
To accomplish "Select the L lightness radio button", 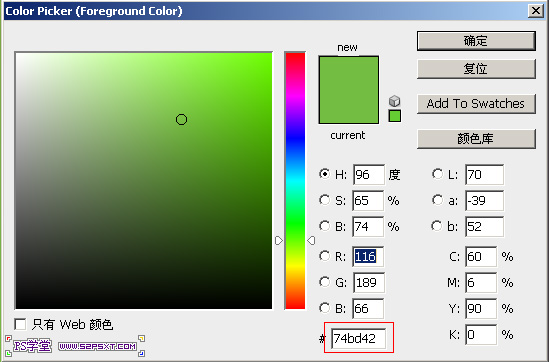I will [437, 174].
